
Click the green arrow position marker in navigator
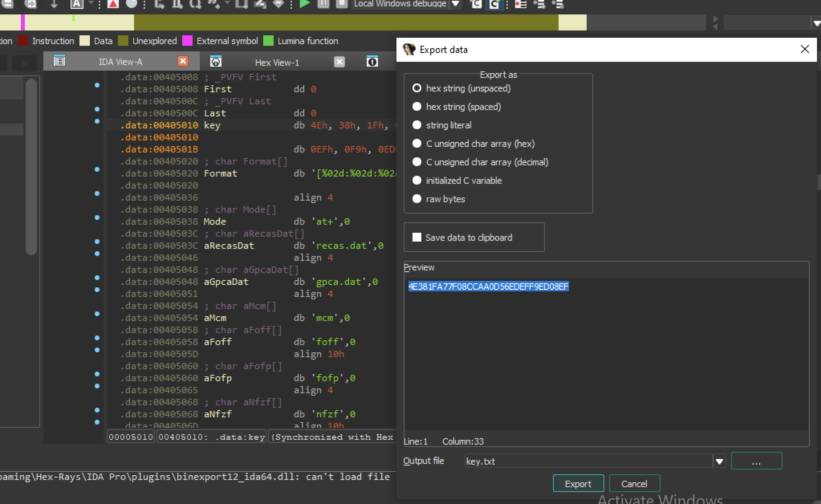(x=73, y=18)
